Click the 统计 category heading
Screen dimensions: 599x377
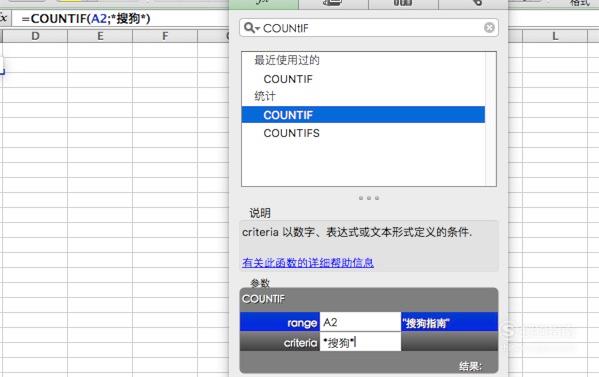point(264,96)
